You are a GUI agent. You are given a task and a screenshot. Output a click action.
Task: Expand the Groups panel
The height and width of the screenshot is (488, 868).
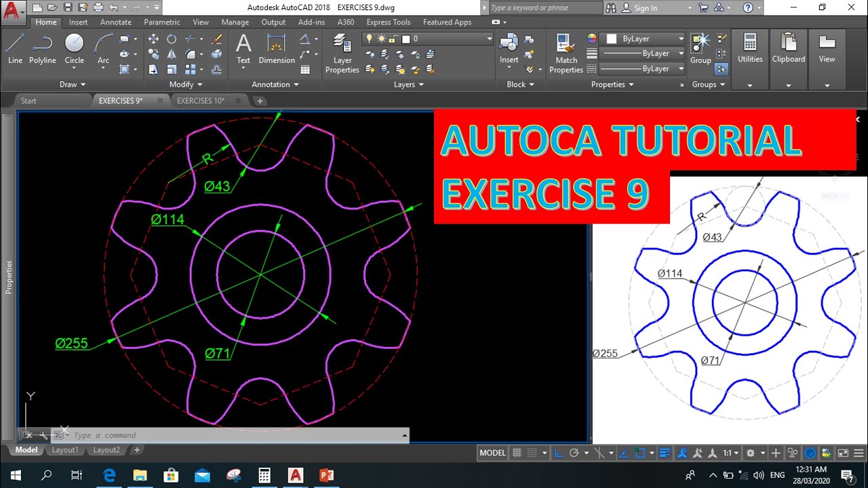coord(709,85)
